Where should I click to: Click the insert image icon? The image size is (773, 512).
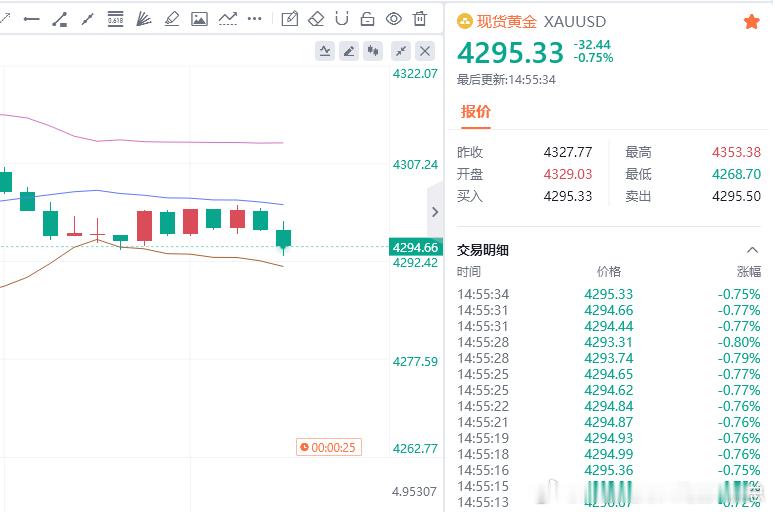pyautogui.click(x=199, y=19)
